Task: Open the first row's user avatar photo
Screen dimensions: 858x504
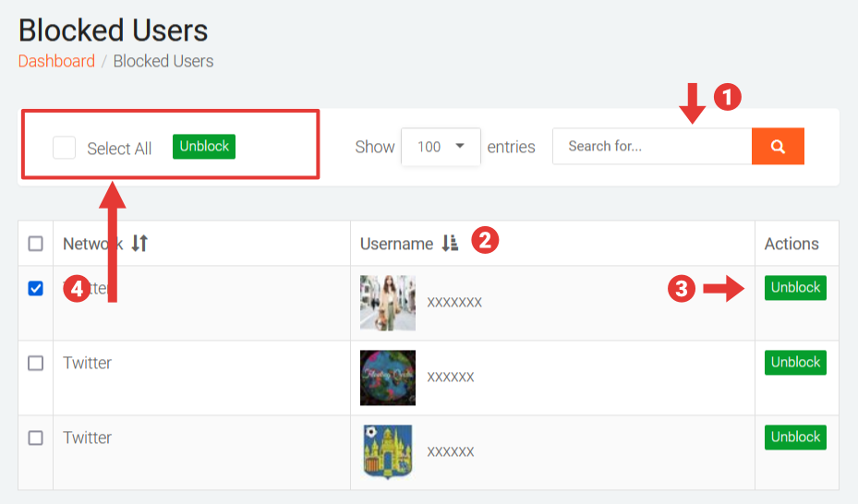Action: tap(388, 303)
